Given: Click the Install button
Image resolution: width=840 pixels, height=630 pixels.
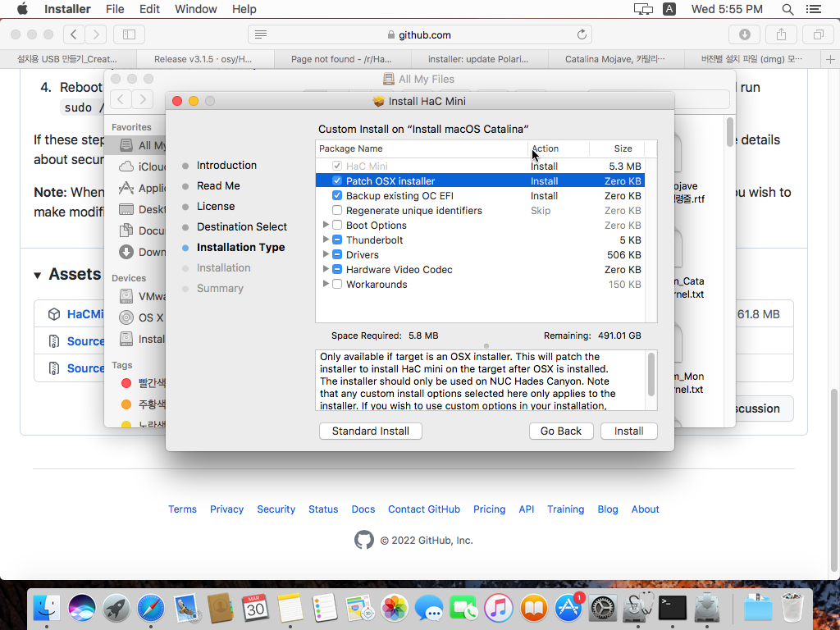Looking at the screenshot, I should coord(628,431).
